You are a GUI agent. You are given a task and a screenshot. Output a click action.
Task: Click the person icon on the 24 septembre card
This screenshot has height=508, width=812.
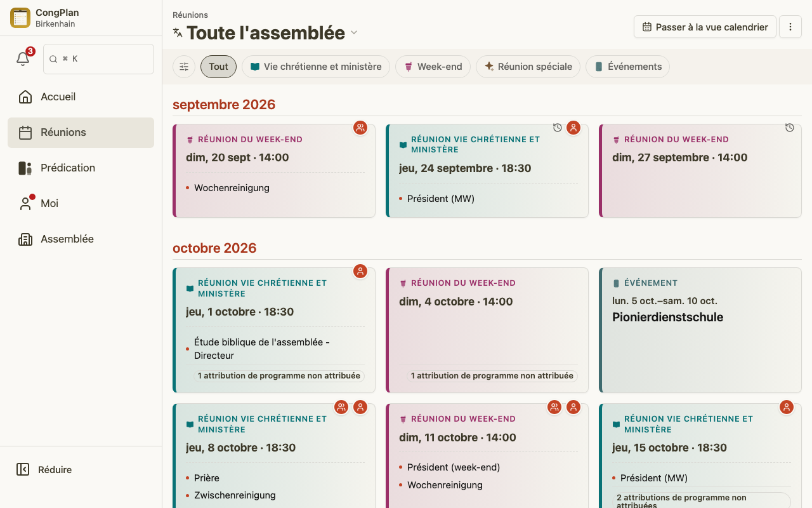[x=573, y=128]
